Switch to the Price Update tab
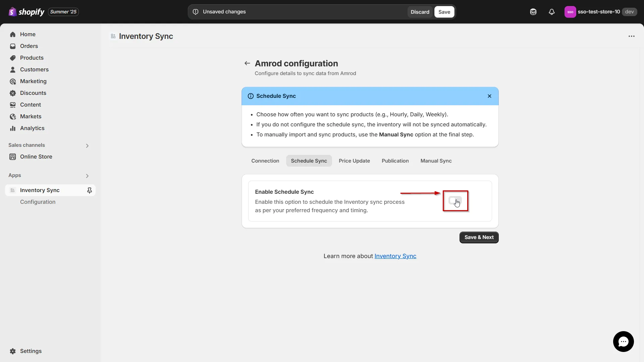 tap(354, 161)
